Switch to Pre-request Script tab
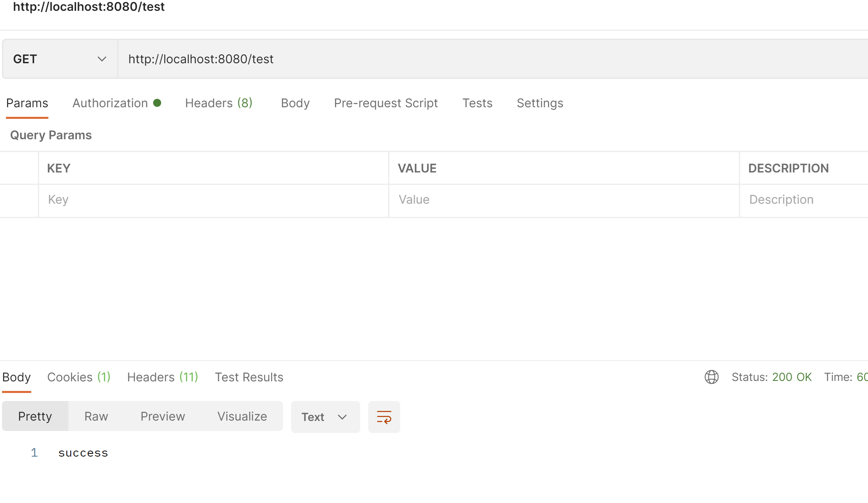868x503 pixels. coord(386,103)
